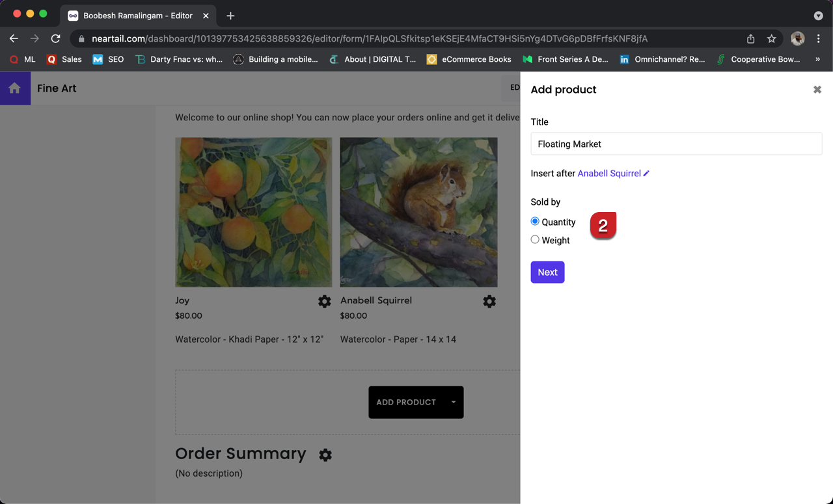Click the Next button
Screen dimensions: 833x504
[547, 272]
